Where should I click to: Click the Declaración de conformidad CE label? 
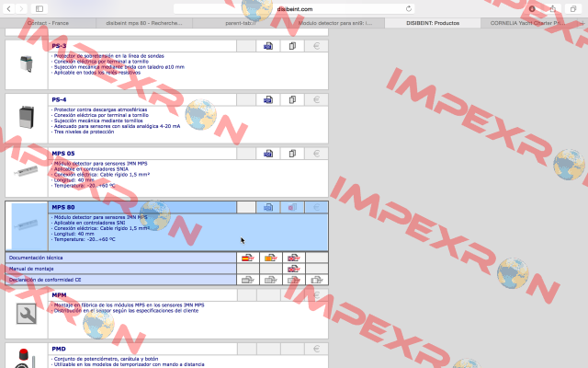pos(45,280)
